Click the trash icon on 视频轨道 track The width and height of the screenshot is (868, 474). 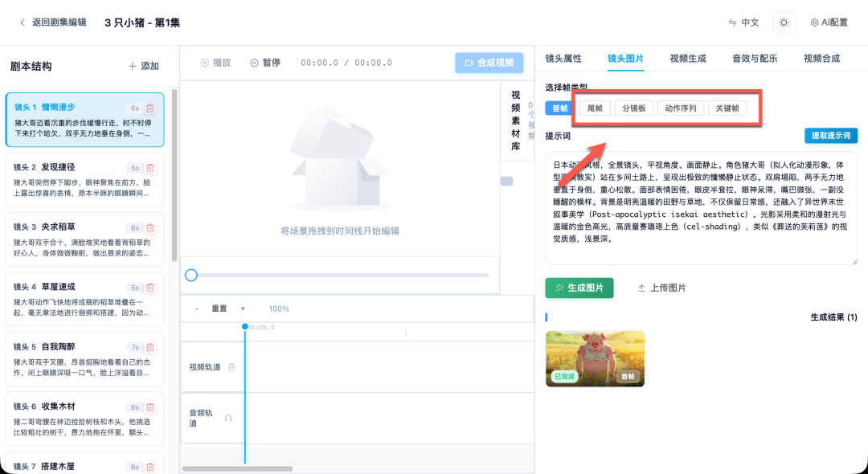231,367
